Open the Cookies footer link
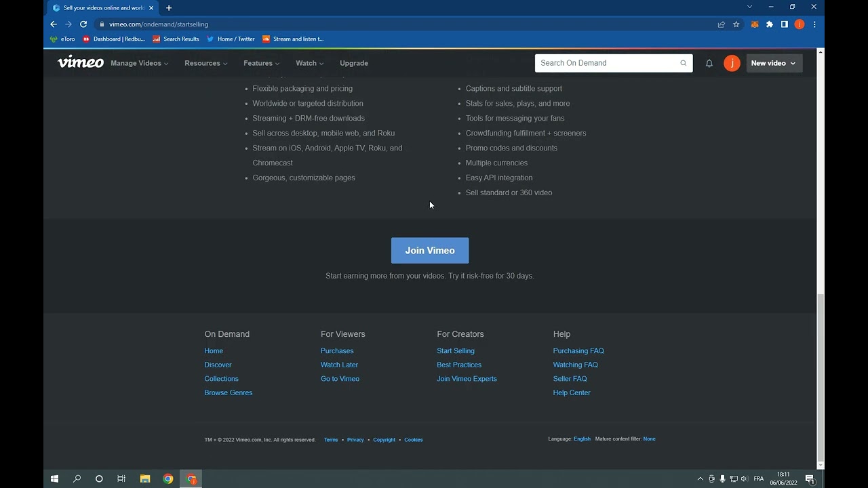The image size is (868, 488). click(414, 440)
